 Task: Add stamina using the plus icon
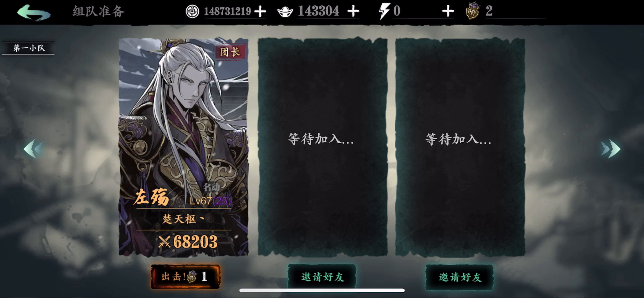448,11
